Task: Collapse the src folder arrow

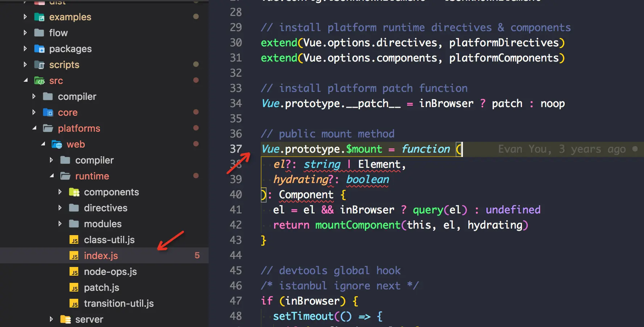Action: coord(25,80)
